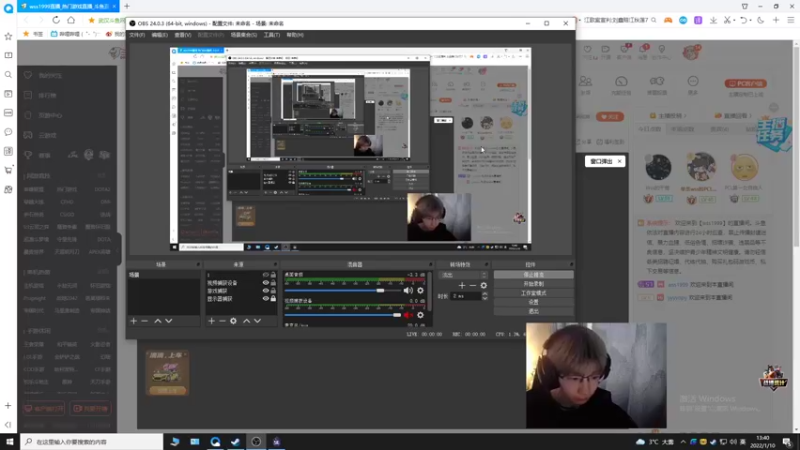800x450 pixels.
Task: Open OBS Edit (编辑) menu
Action: [160, 35]
